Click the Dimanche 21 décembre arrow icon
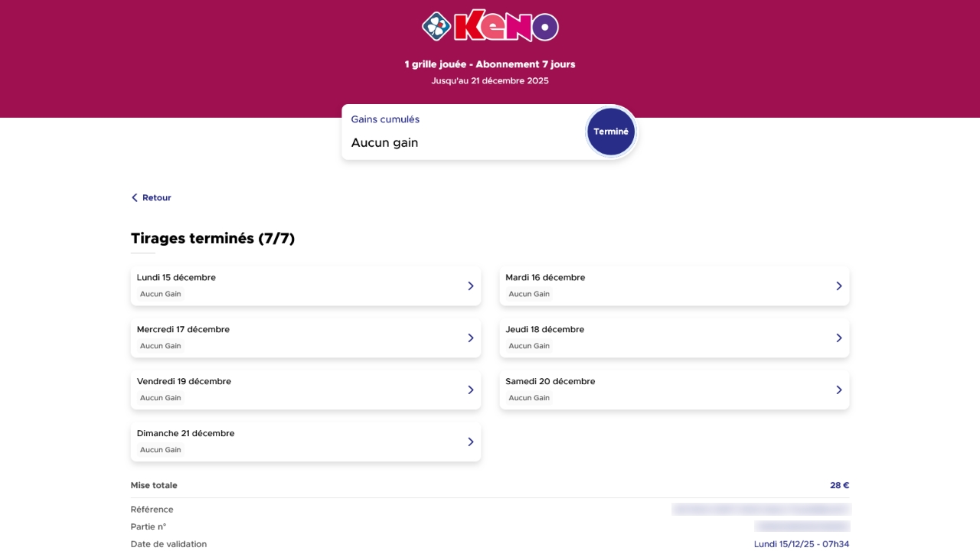 [471, 442]
